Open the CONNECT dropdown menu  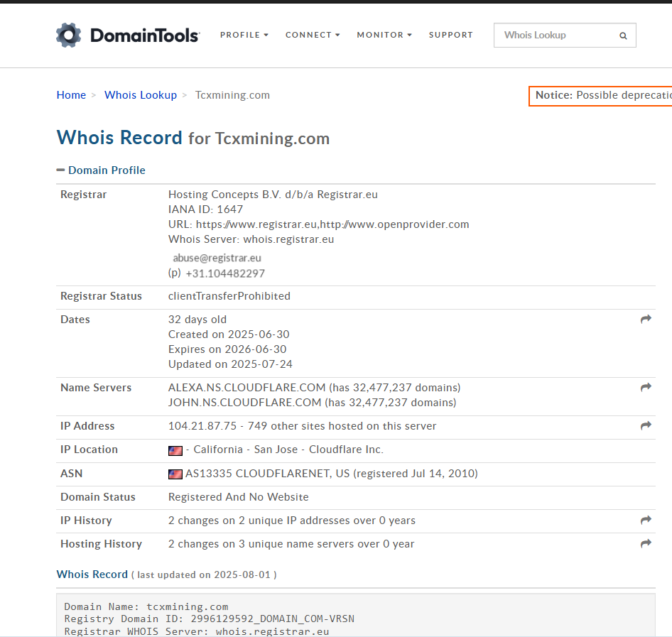[313, 35]
